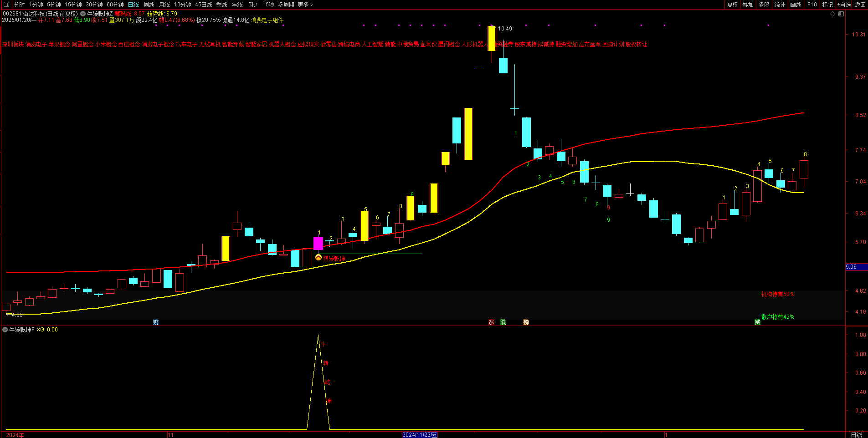Click the 跌 event marker icon
Screen dimensions: 868x438
[x=503, y=322]
